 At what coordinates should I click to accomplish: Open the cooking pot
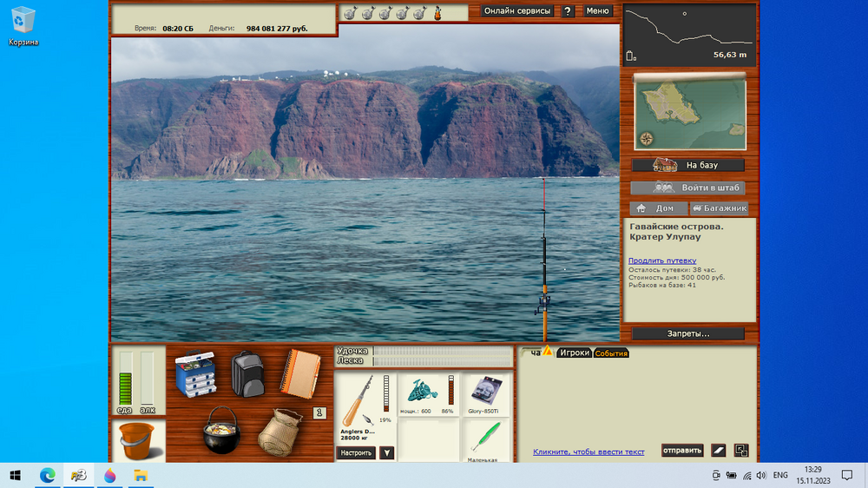(x=221, y=431)
